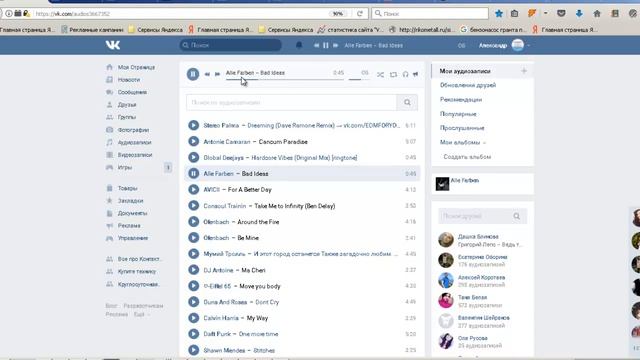The height and width of the screenshot is (360, 640).
Task: Play DJ Antoine – Ma Cheri
Action: pyautogui.click(x=193, y=270)
